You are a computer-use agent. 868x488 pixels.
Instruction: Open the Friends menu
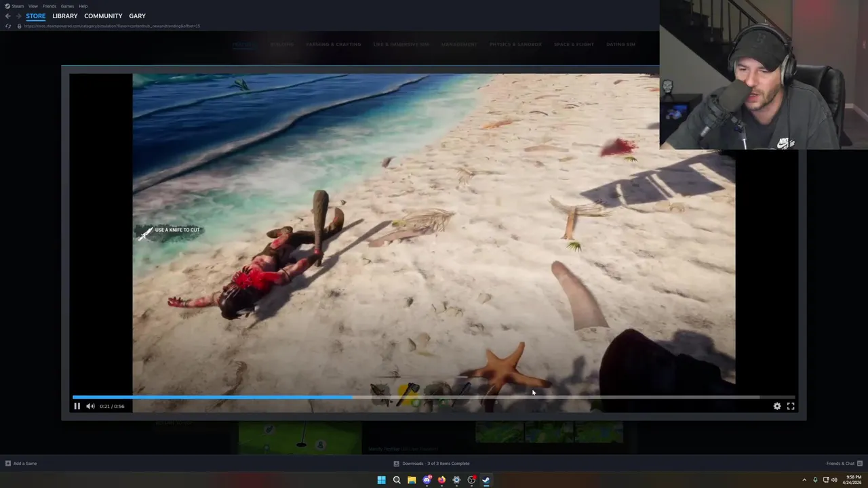[x=50, y=6]
